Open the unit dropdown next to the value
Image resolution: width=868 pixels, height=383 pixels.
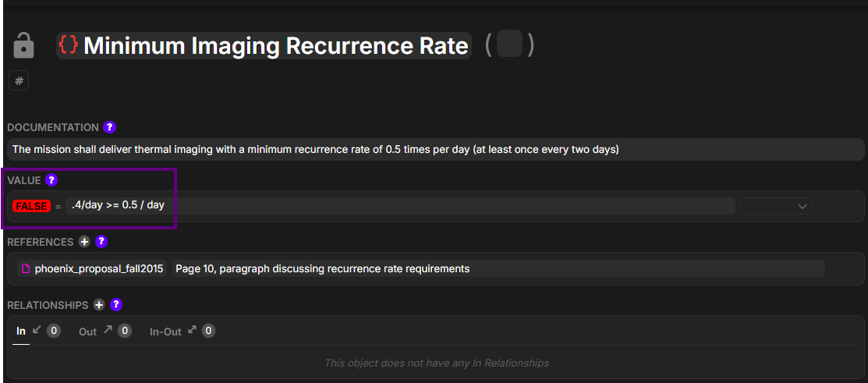coord(776,206)
